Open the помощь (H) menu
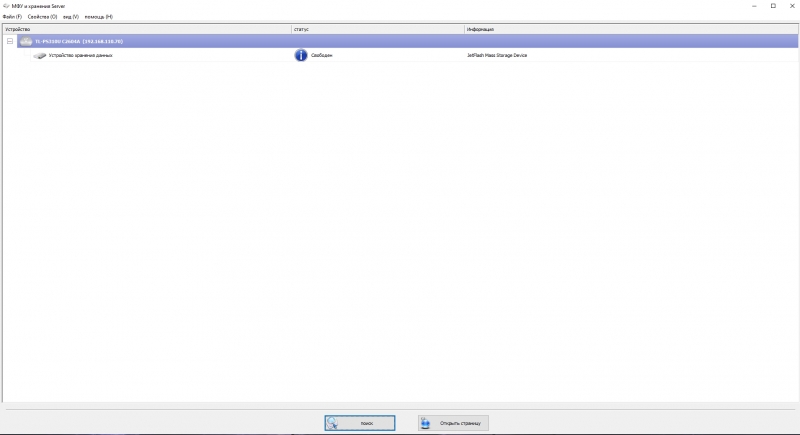This screenshot has height=435, width=800. [98, 17]
